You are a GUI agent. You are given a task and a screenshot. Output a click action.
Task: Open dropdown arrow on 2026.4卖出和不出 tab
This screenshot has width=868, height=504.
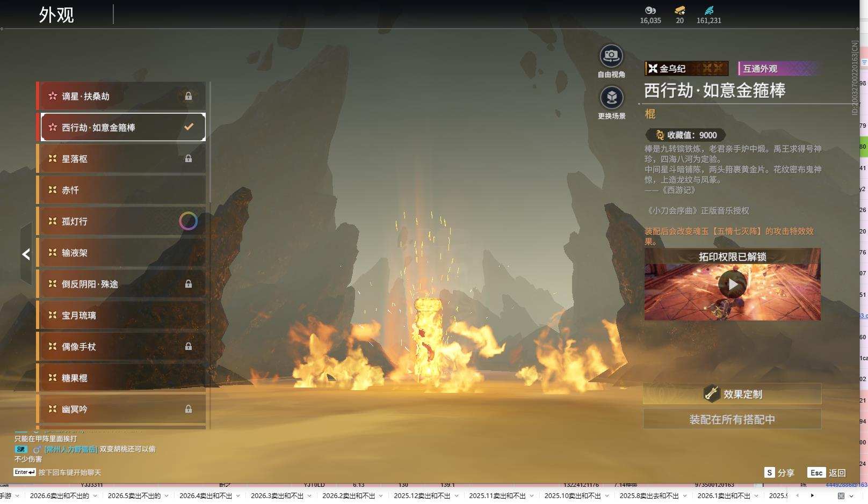tap(238, 495)
